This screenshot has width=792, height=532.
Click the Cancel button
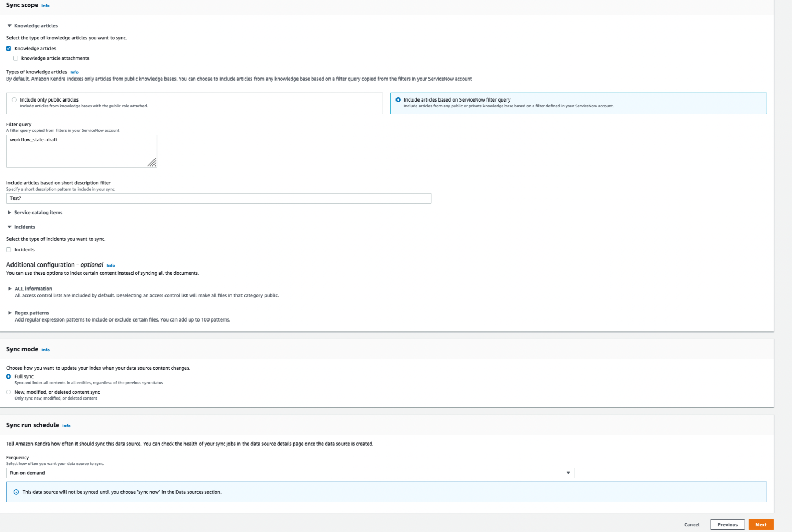click(691, 525)
